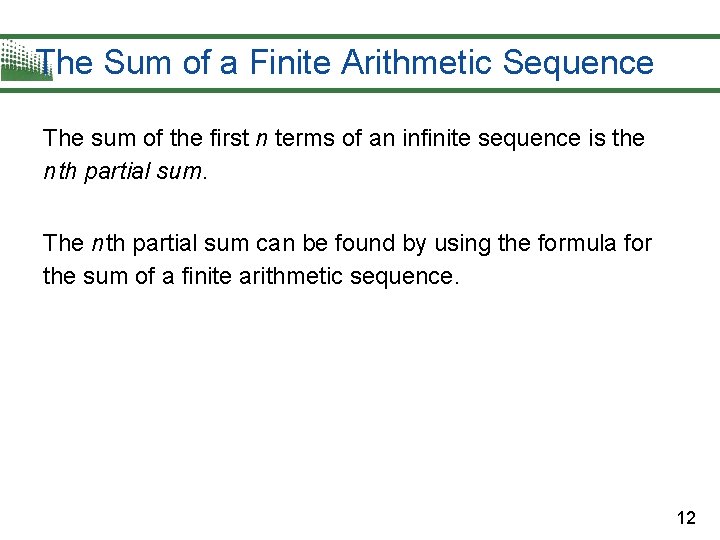Click the last line ending "arithmetic sequence."
Image resolution: width=720 pixels, height=540 pixels.
click(251, 275)
